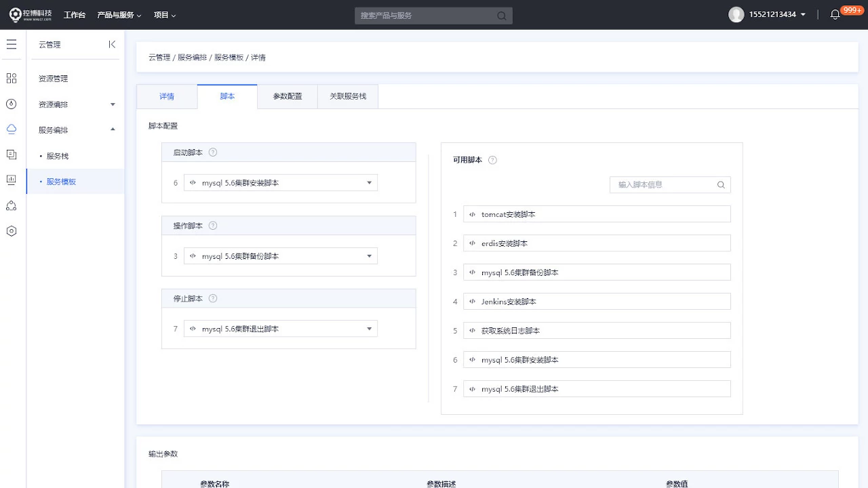Screen dimensions: 868x488
Task: Click code icon of 获取系统日志脚本
Action: point(472,331)
